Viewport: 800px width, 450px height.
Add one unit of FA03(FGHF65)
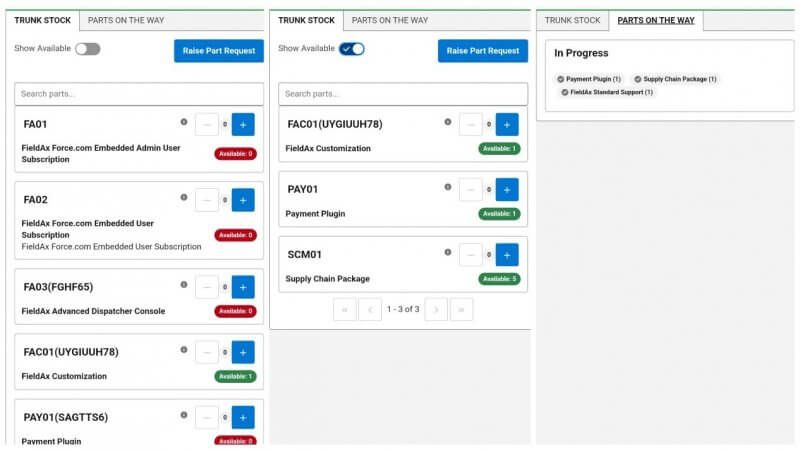click(243, 287)
